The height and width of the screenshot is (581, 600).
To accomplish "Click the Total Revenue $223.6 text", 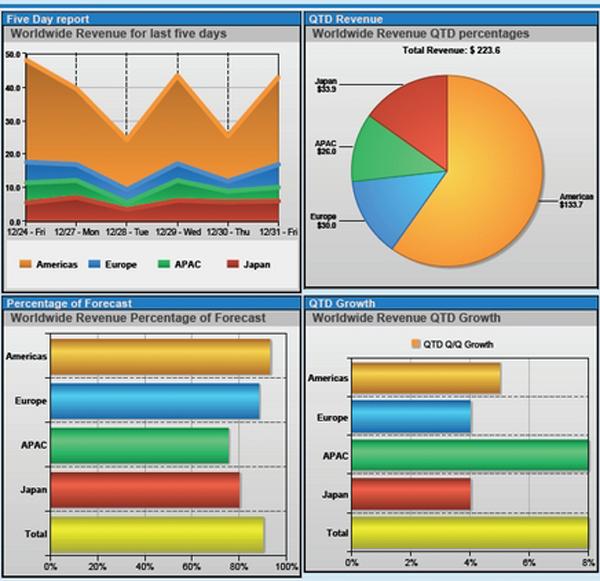I will click(443, 49).
